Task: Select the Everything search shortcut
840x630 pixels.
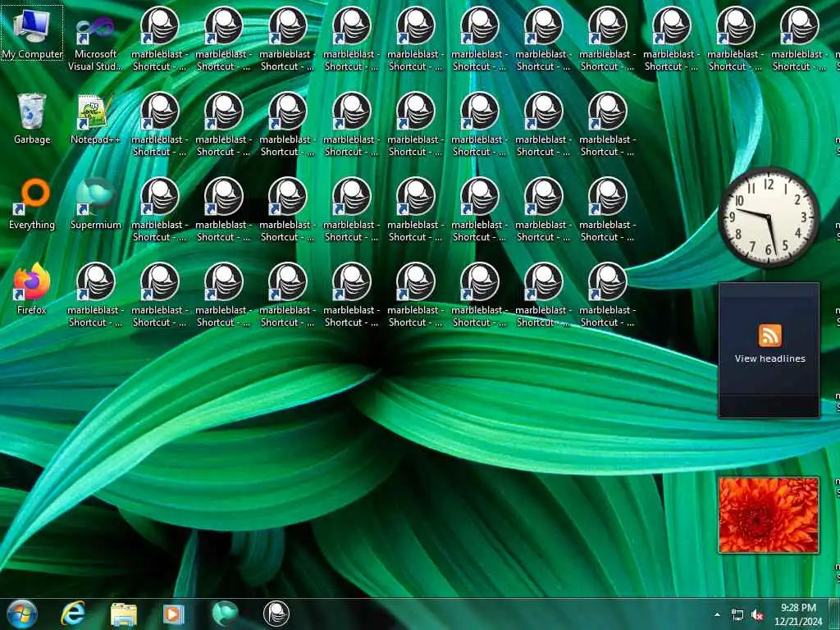Action: (32, 204)
